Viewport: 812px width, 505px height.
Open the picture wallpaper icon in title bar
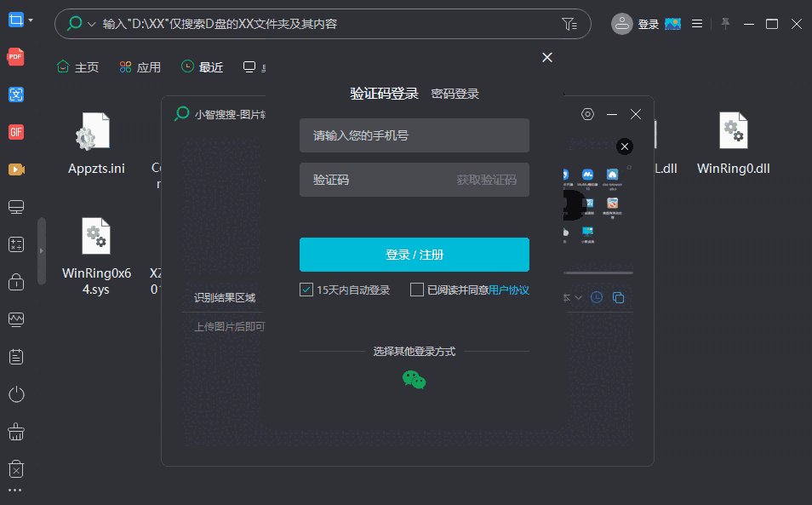672,24
